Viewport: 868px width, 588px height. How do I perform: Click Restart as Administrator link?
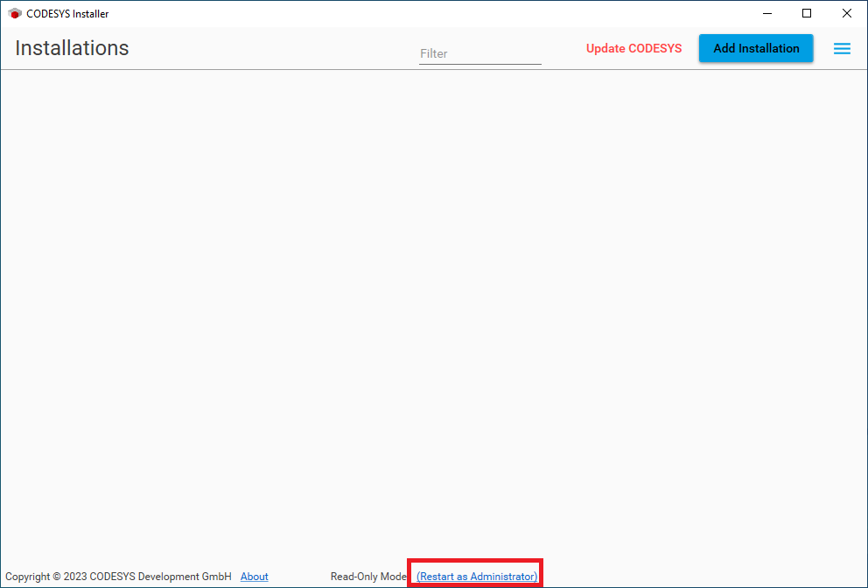[x=477, y=577]
